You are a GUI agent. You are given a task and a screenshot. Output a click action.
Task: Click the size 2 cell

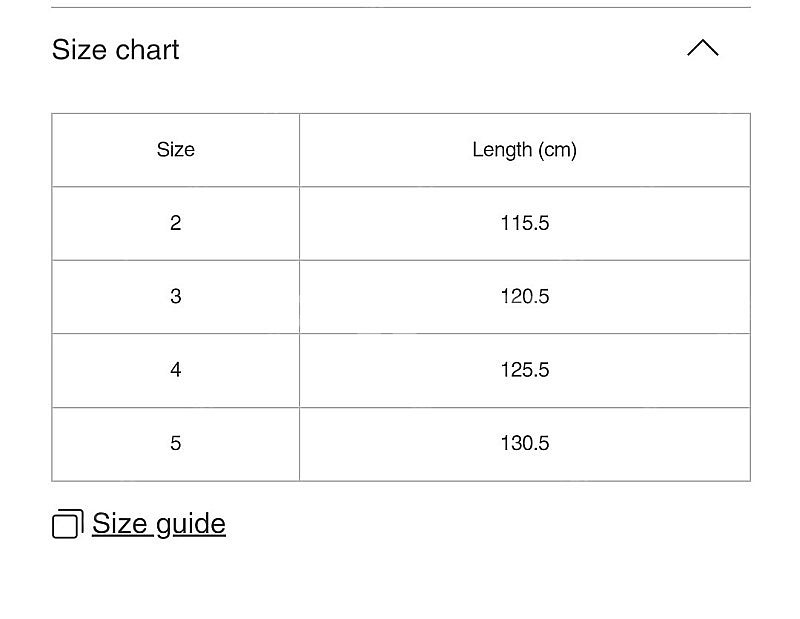[x=176, y=224]
